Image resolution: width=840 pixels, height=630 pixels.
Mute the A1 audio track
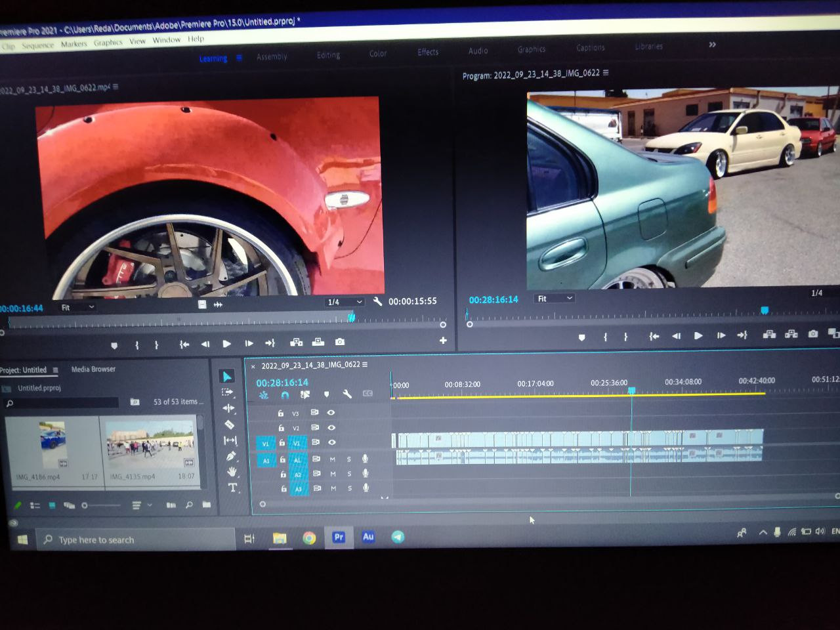(333, 459)
